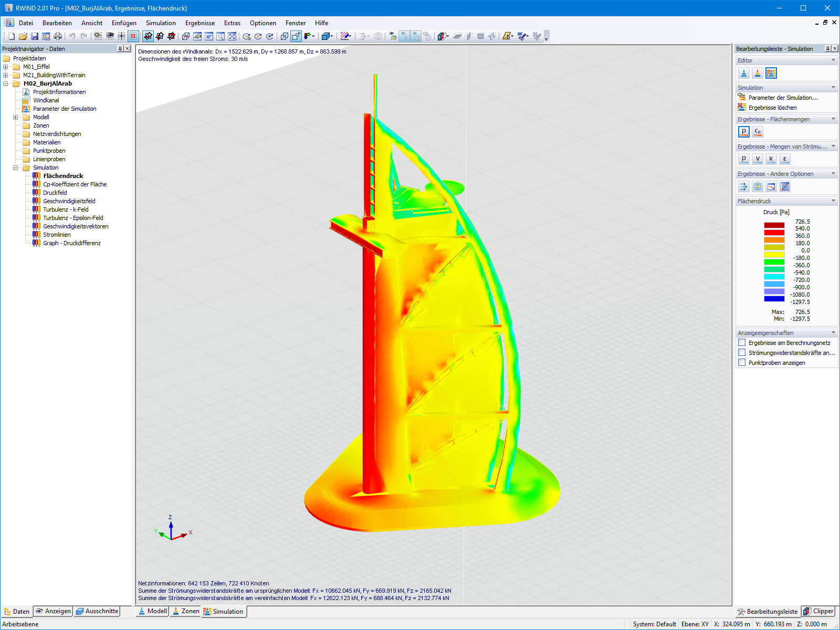Show turbulence 'k' field icon
The width and height of the screenshot is (840, 630).
[x=771, y=159]
